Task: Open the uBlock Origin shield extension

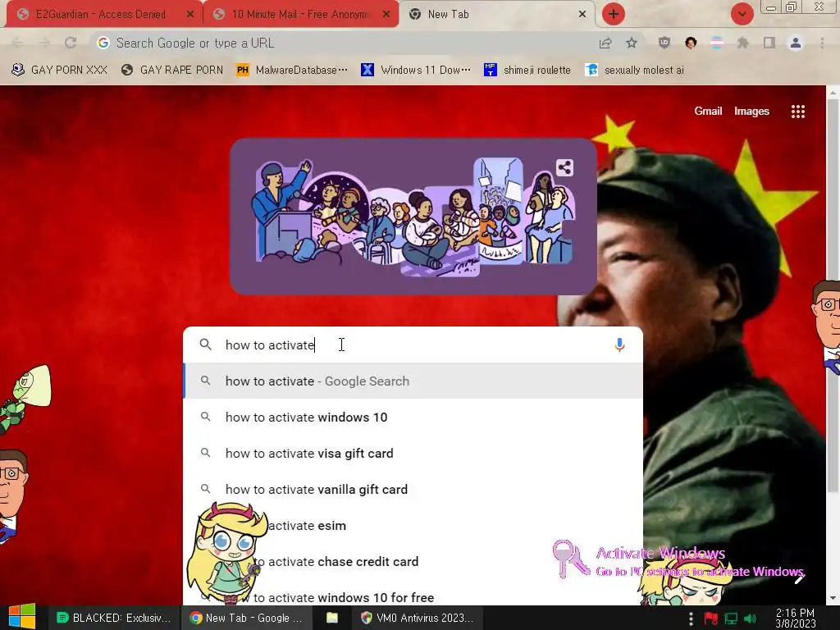Action: click(x=664, y=43)
